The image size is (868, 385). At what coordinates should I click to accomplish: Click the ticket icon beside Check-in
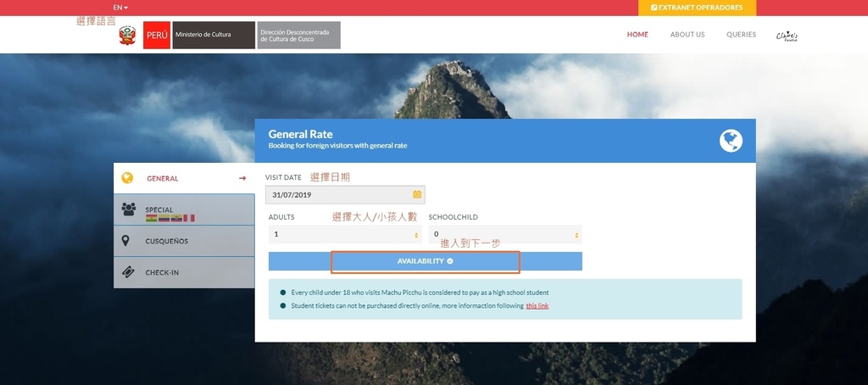pyautogui.click(x=127, y=272)
